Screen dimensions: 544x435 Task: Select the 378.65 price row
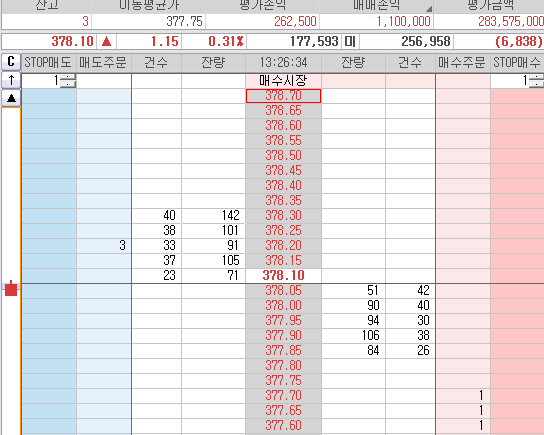coord(283,111)
